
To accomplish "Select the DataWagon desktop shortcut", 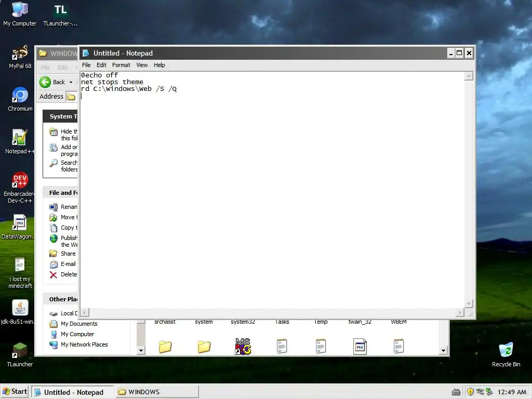I will 18,227.
